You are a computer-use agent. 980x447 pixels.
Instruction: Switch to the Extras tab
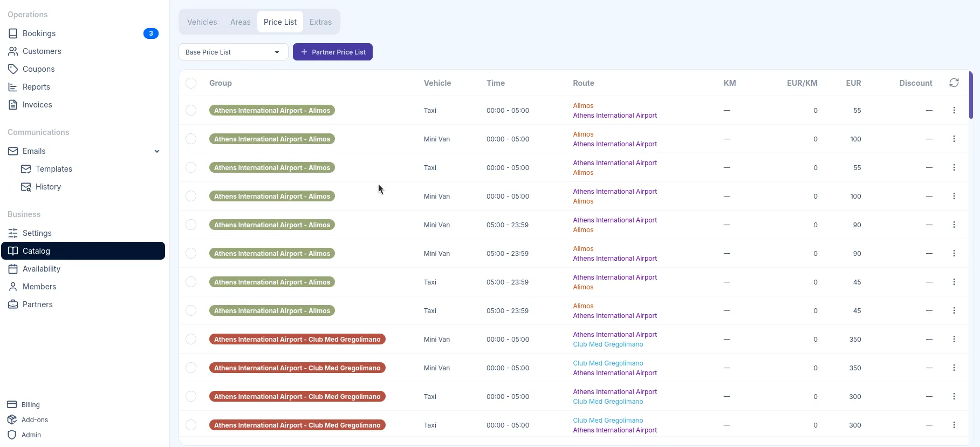(x=320, y=22)
